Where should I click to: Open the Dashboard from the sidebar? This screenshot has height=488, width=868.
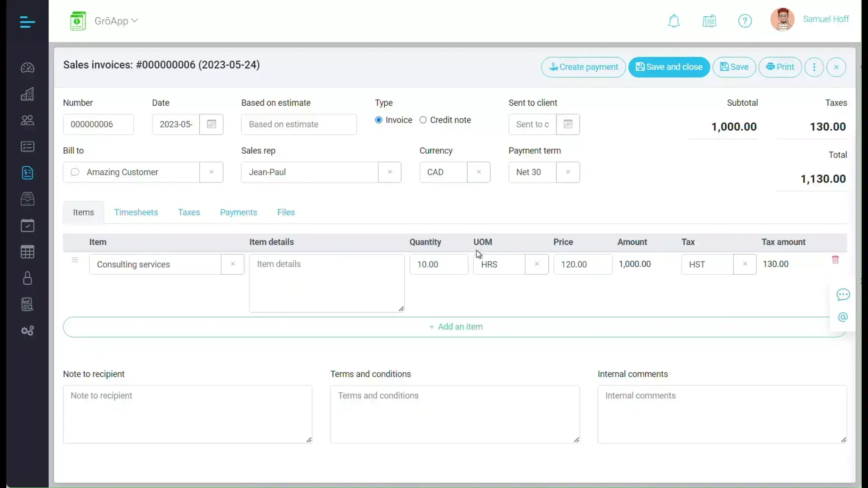27,68
